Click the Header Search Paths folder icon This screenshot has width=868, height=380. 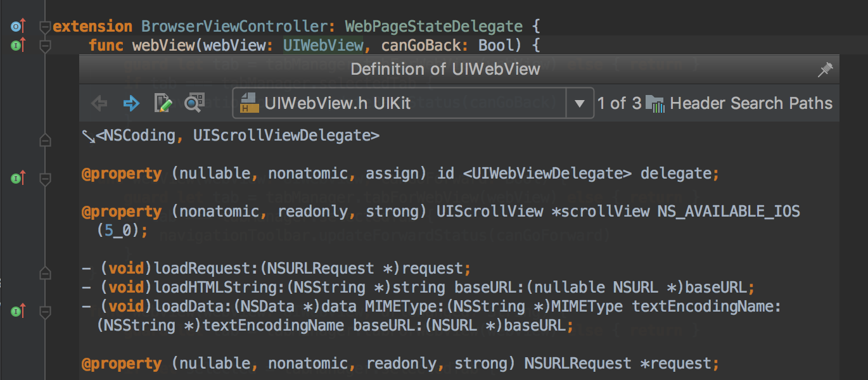(x=655, y=104)
